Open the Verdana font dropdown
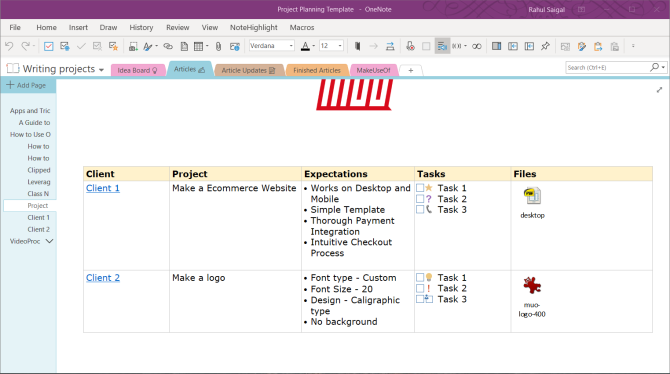The height and width of the screenshot is (374, 670). (291, 46)
